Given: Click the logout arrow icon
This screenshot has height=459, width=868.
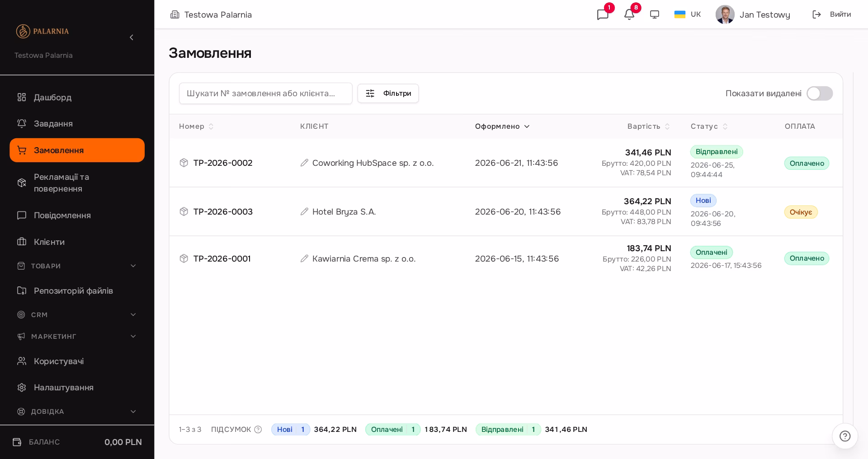Looking at the screenshot, I should tap(816, 14).
